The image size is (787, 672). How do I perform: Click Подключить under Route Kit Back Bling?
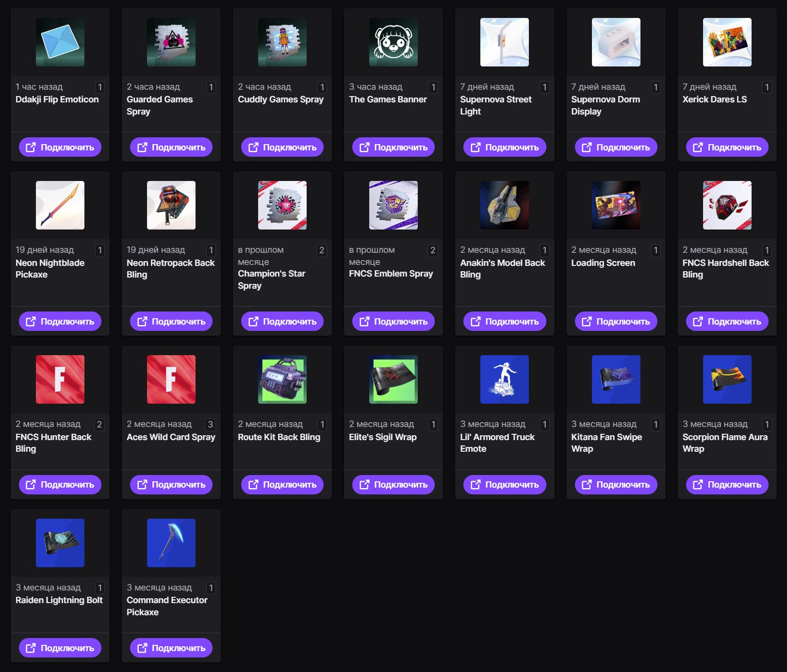[282, 484]
